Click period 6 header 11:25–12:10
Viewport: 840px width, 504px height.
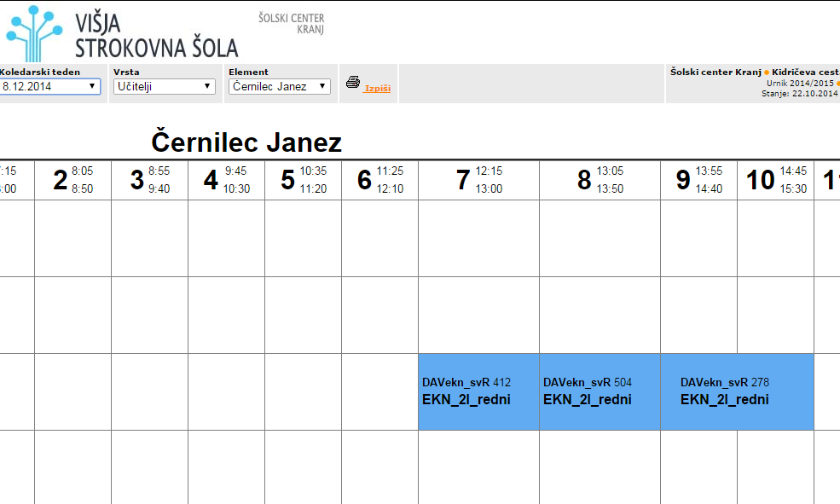(379, 180)
